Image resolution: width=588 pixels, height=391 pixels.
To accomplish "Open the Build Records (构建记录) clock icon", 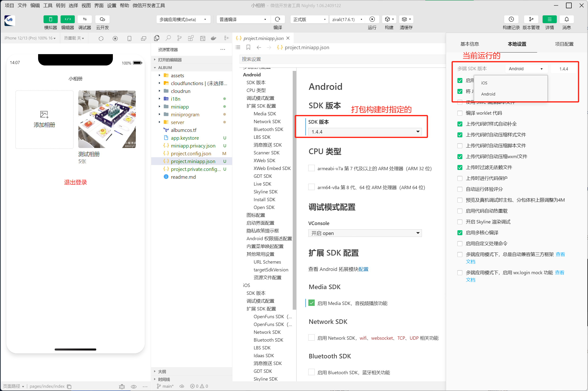I will click(x=511, y=19).
